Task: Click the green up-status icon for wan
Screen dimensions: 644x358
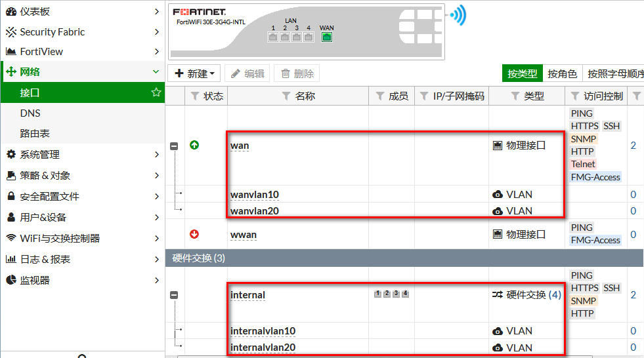Action: (x=194, y=145)
